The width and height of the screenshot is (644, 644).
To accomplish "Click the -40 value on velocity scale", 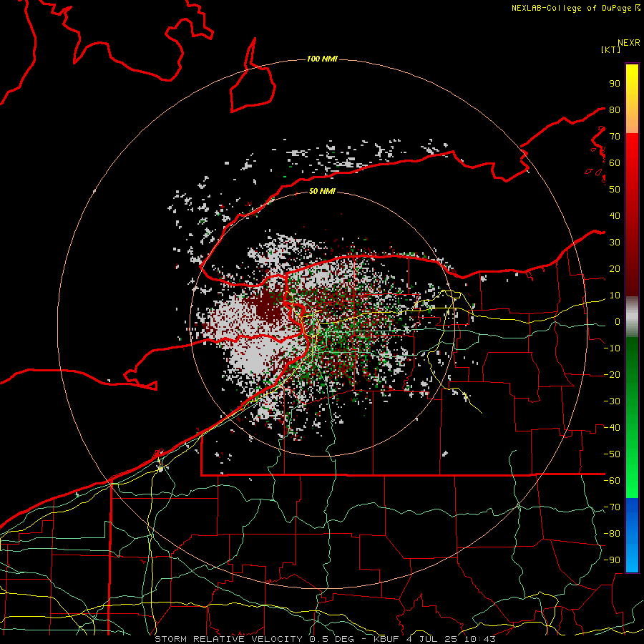I will (x=612, y=428).
